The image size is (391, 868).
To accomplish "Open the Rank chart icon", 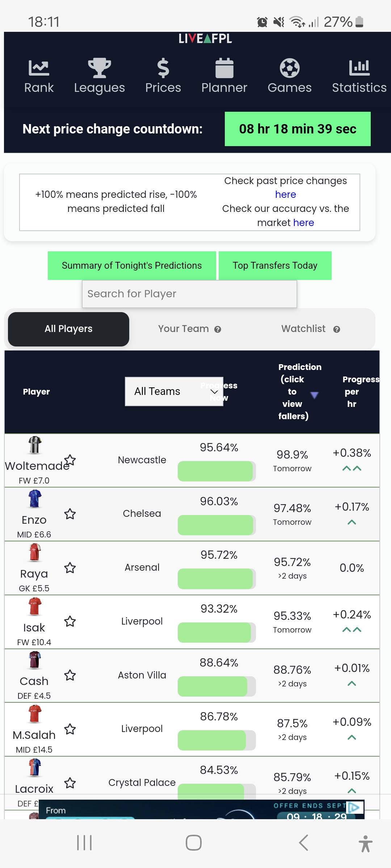I will point(39,68).
